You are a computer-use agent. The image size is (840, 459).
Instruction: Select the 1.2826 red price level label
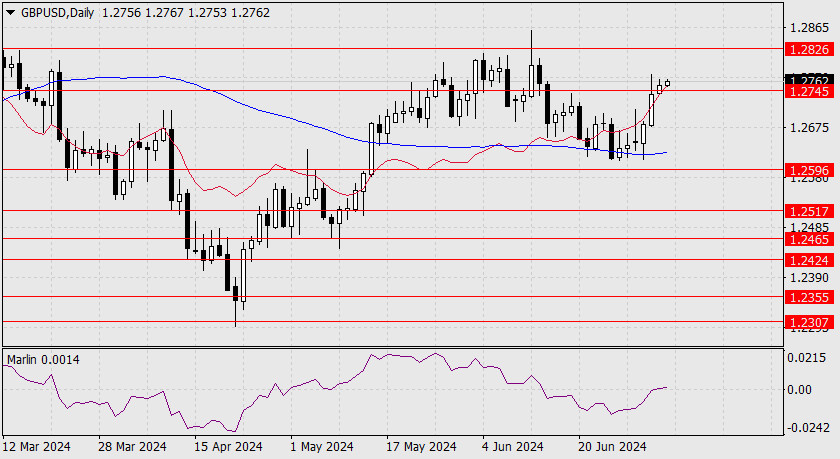click(809, 49)
